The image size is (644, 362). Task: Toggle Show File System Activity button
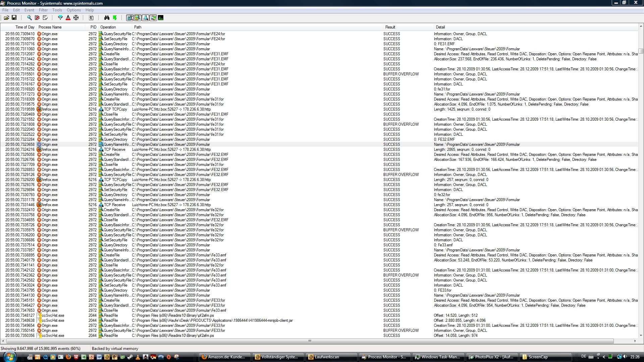[138, 18]
